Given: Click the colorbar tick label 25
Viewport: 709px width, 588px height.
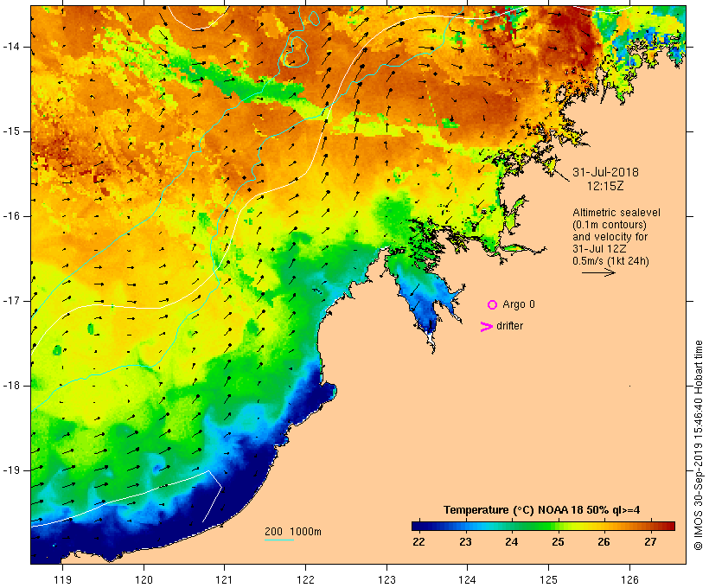Looking at the screenshot, I should tap(558, 542).
